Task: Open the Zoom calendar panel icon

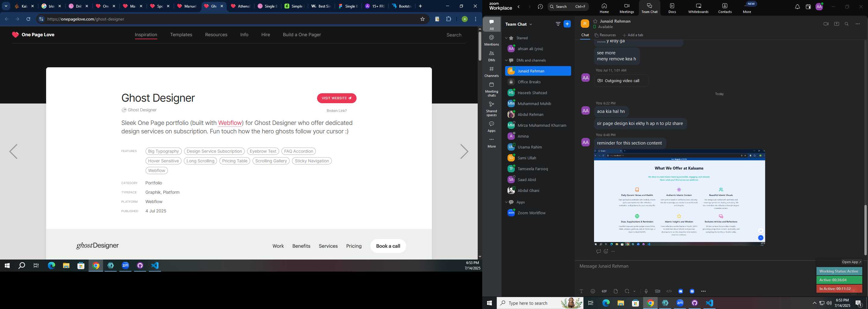Action: coord(808,7)
